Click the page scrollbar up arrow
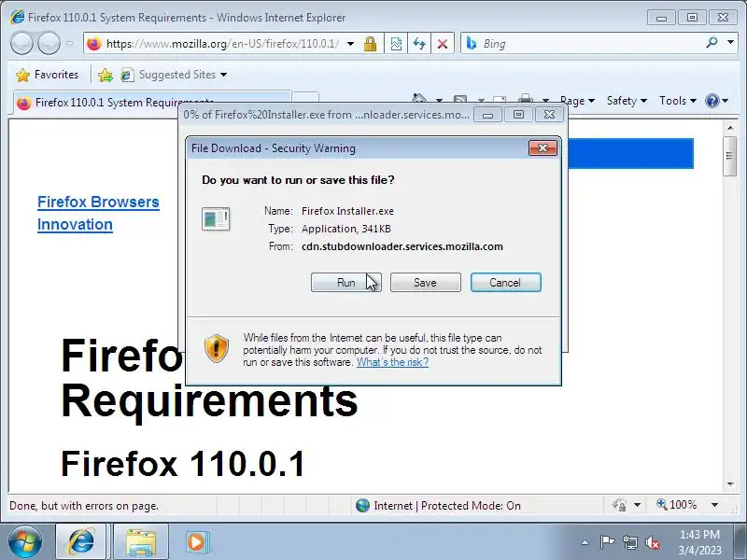This screenshot has height=560, width=747. pos(730,128)
